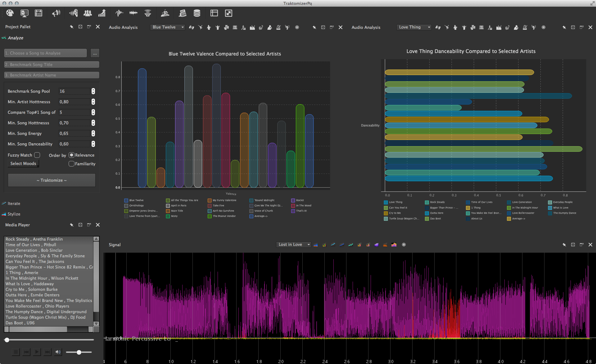Click the volume speaker icon in Media Player
This screenshot has height=364, width=596.
click(x=58, y=352)
